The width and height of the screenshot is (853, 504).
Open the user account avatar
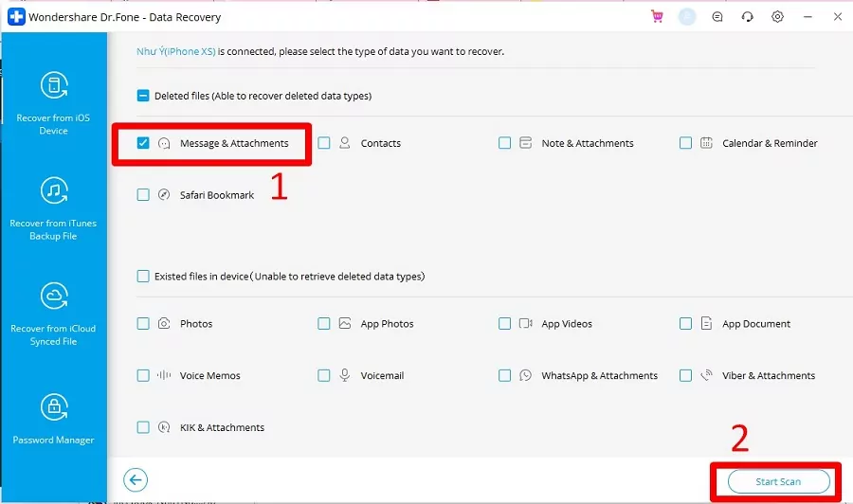[687, 17]
